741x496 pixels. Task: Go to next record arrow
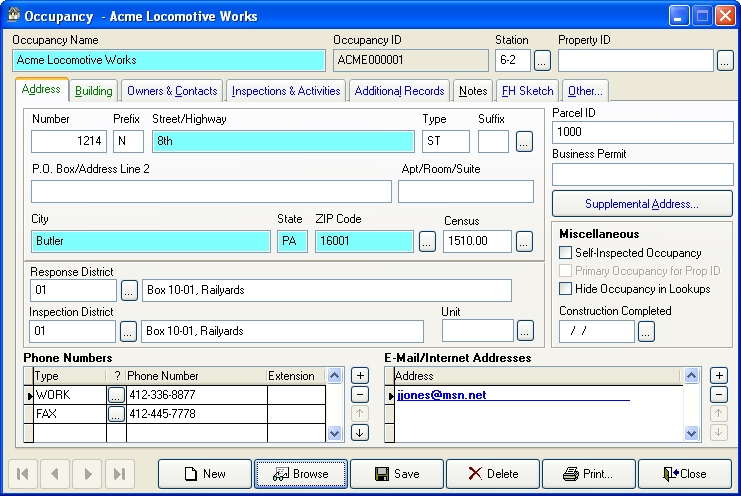(87, 473)
